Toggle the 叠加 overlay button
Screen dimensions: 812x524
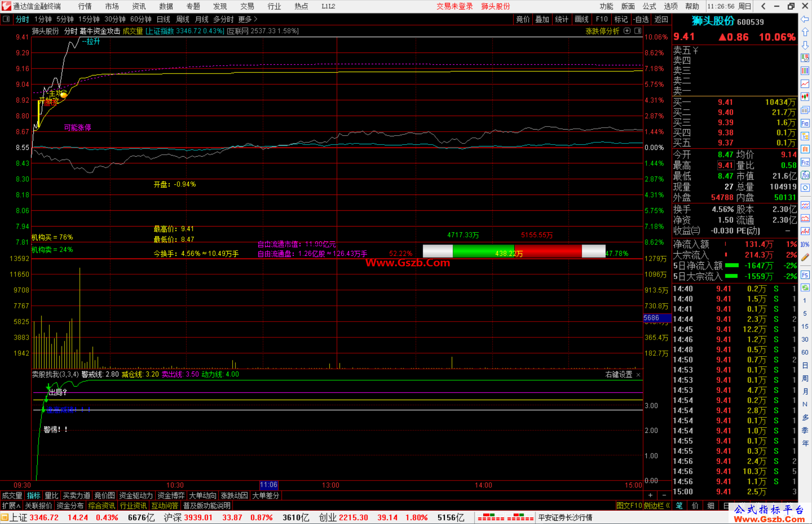click(542, 19)
